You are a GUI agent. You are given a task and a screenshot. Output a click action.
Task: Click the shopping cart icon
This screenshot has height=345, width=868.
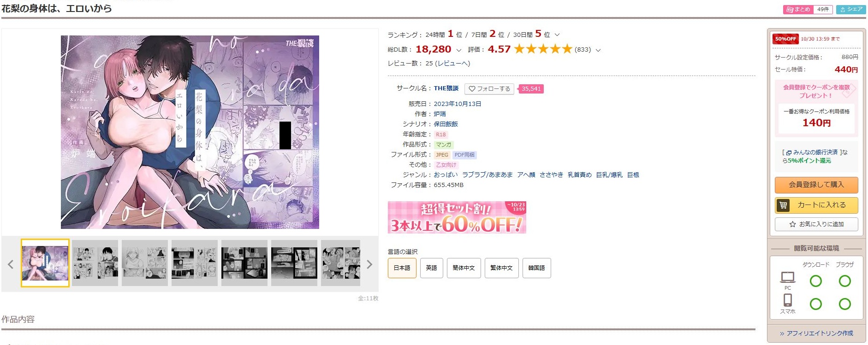[x=783, y=205]
